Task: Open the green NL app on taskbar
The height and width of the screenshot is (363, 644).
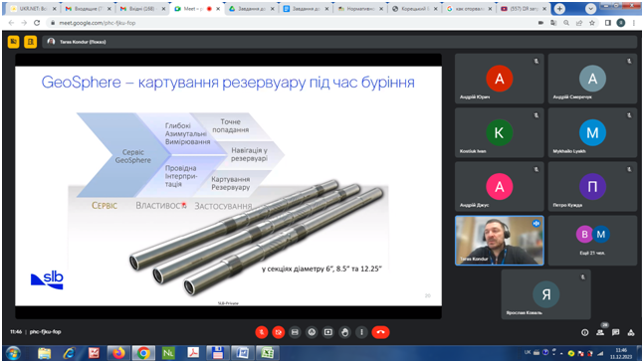Action: pos(168,353)
